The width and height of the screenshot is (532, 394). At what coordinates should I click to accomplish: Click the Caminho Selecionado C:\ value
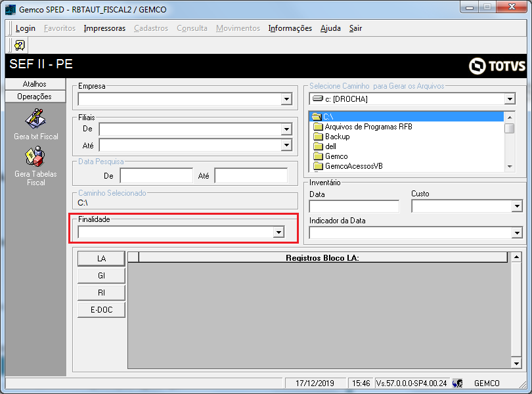83,203
